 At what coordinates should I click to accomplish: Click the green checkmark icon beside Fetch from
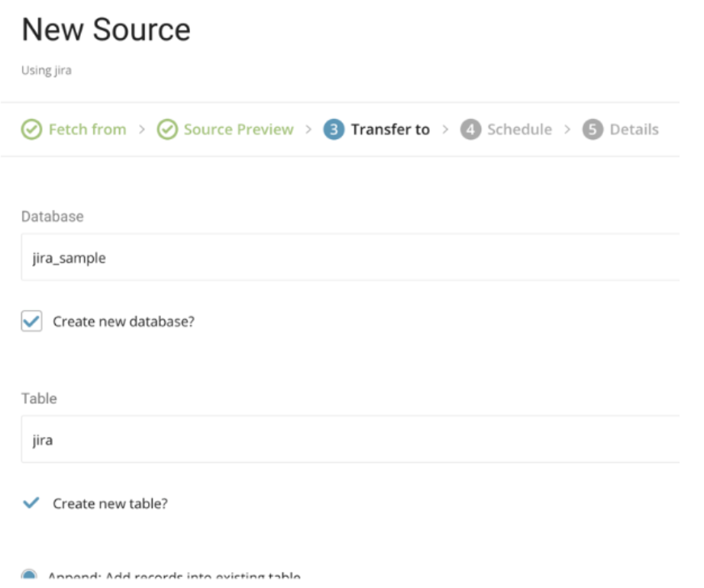pos(31,130)
